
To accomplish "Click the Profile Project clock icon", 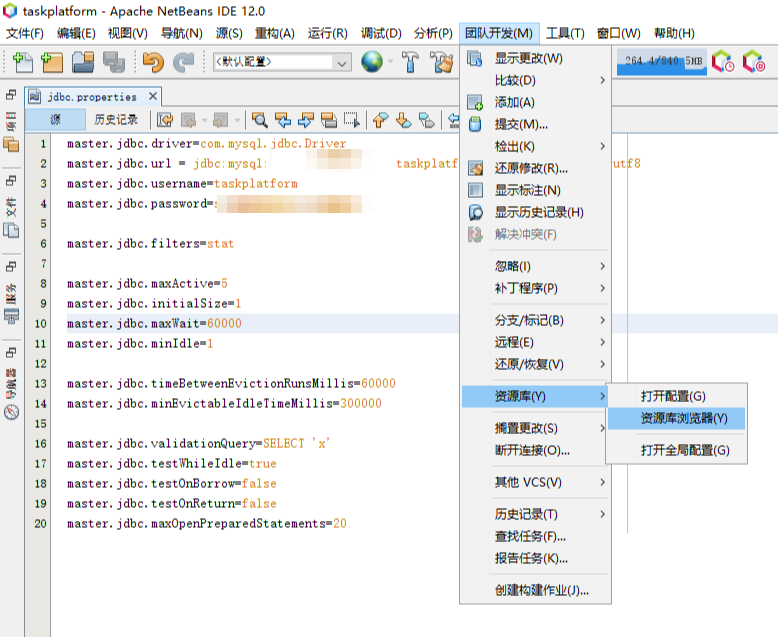I will coord(723,62).
